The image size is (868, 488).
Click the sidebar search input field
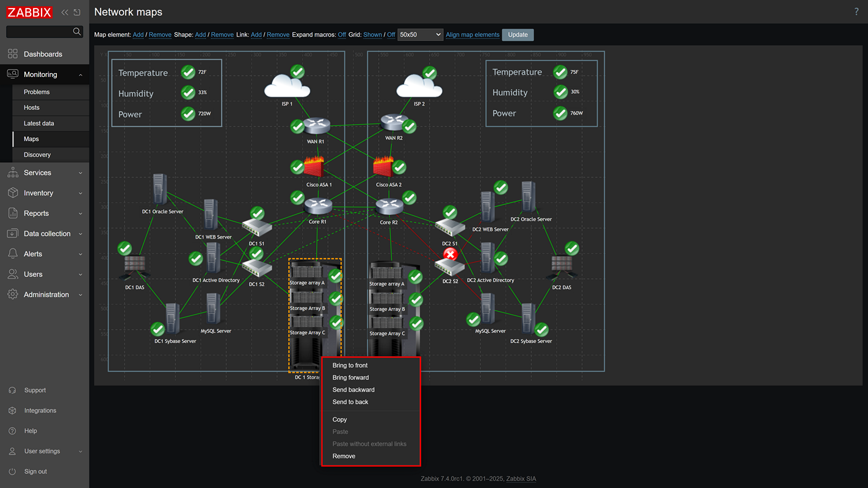point(39,32)
